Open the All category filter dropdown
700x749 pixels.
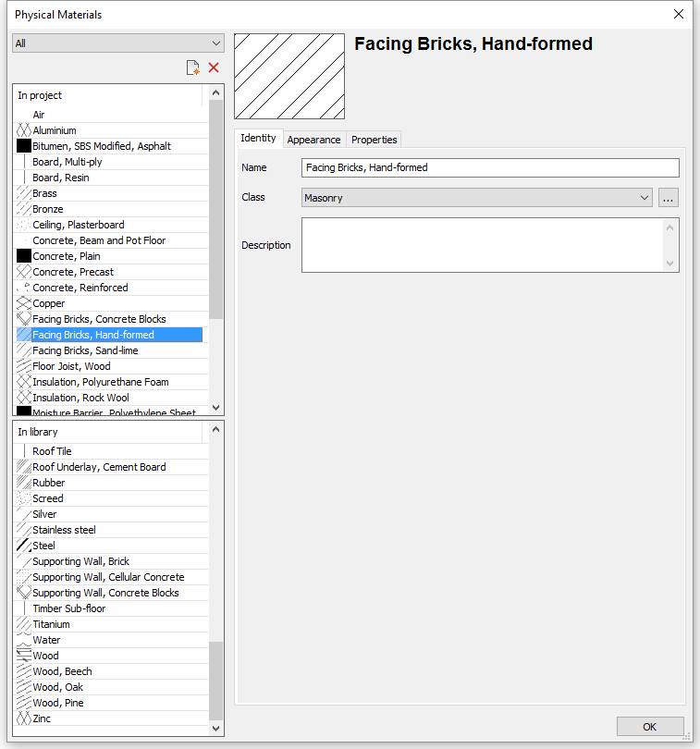point(118,43)
